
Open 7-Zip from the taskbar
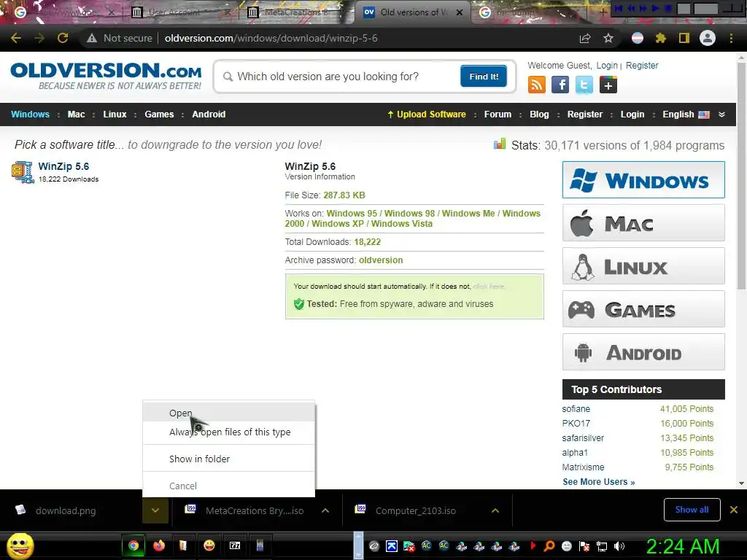tap(235, 545)
